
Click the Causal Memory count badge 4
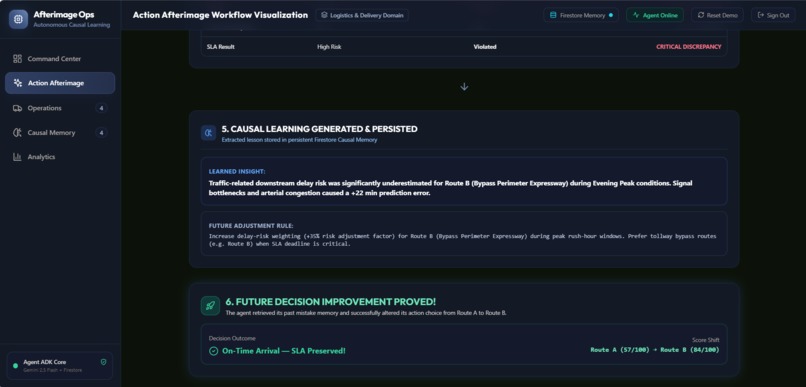point(101,133)
